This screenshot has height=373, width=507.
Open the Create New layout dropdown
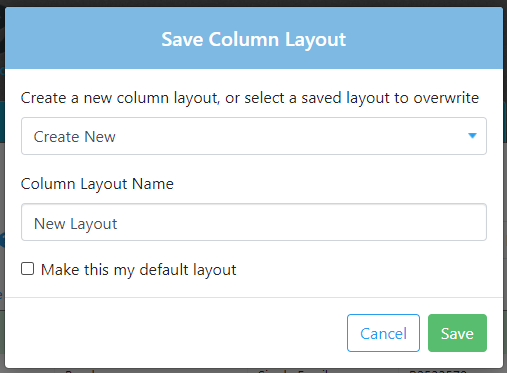pyautogui.click(x=254, y=136)
